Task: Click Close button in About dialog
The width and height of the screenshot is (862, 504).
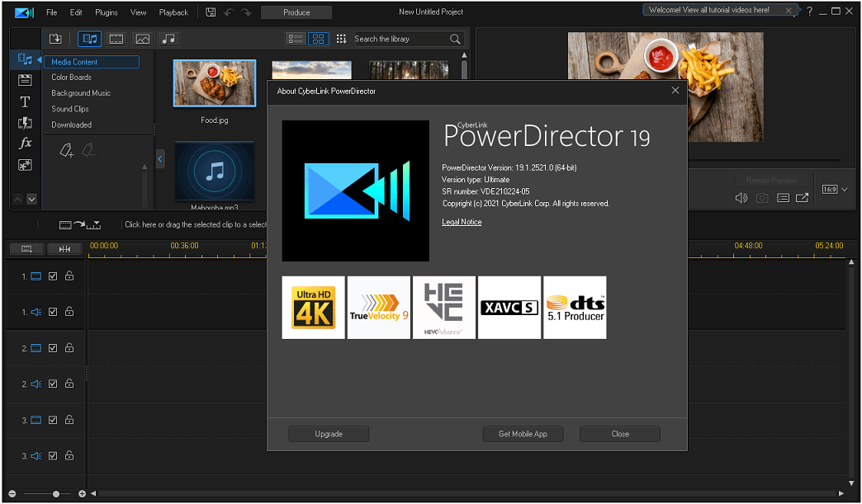Action: pos(620,434)
